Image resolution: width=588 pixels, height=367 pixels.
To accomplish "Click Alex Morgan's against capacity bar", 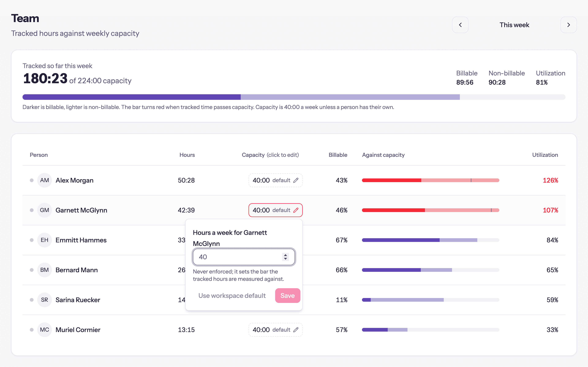I will tap(430, 180).
